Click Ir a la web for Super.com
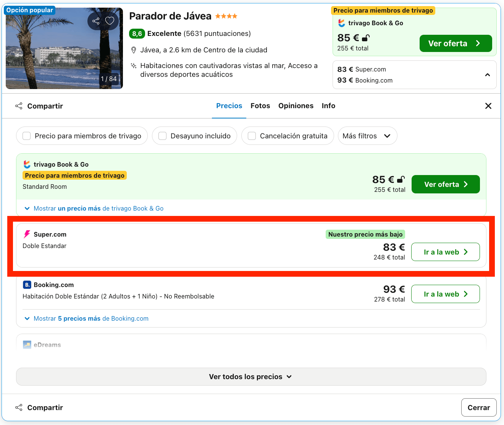 coord(446,252)
